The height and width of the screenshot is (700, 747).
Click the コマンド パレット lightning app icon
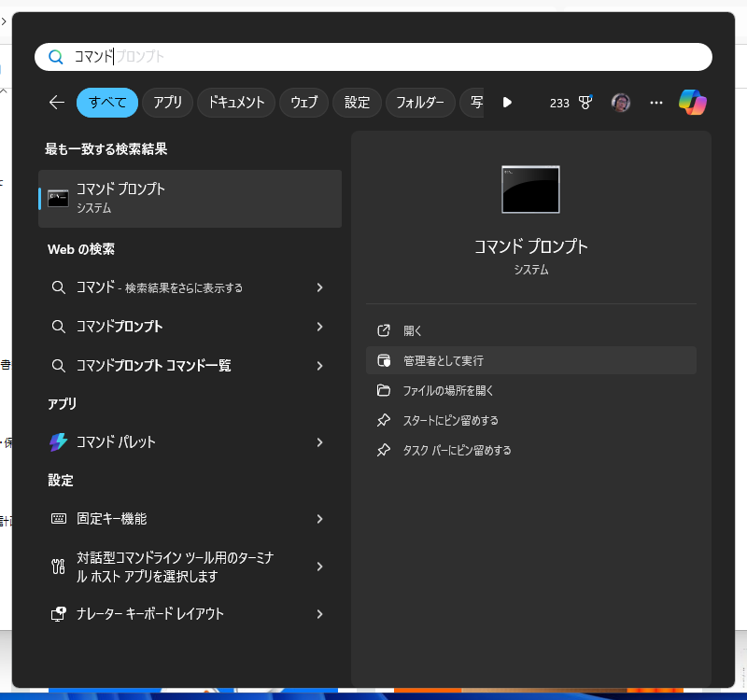pos(59,441)
